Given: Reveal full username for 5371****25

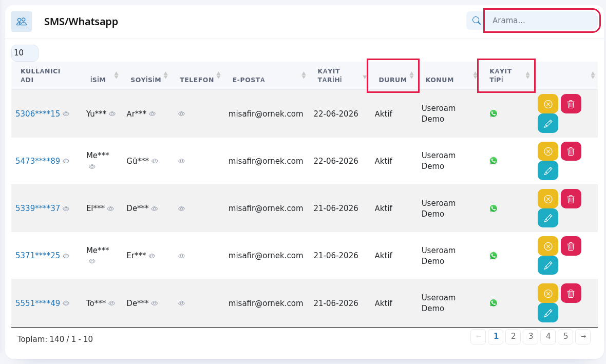Looking at the screenshot, I should (x=66, y=256).
